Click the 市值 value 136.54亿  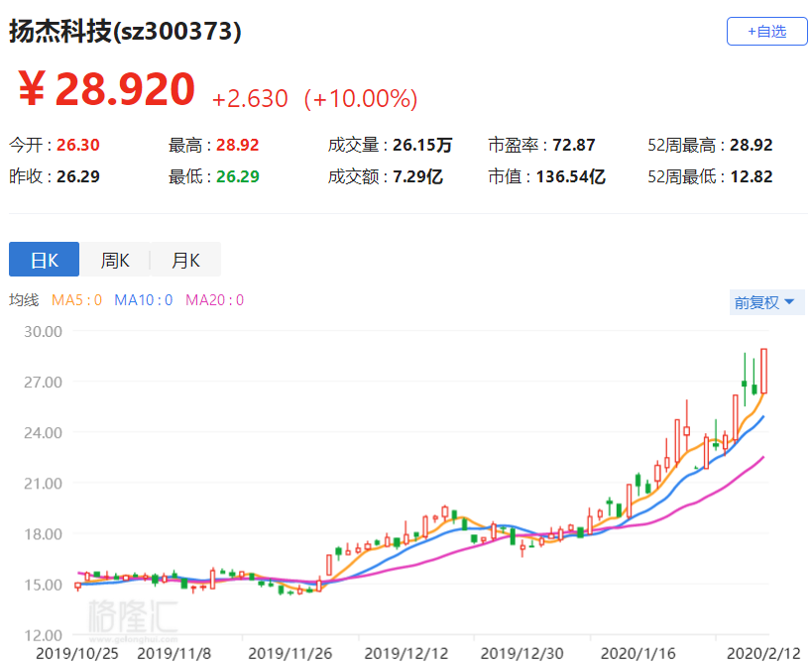pos(570,176)
